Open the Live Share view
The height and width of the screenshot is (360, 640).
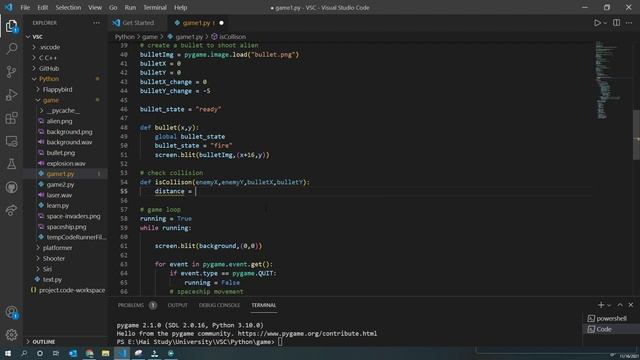tap(11, 210)
